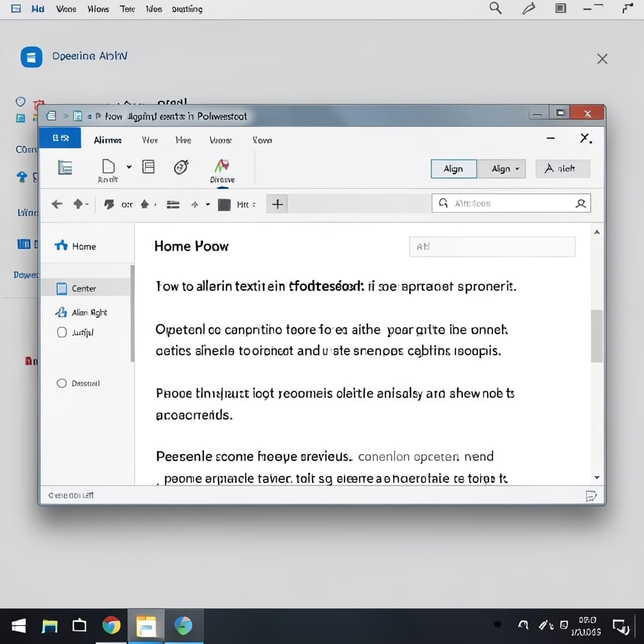Open the Hve ribbon tab
The height and width of the screenshot is (644, 644).
pos(183,140)
